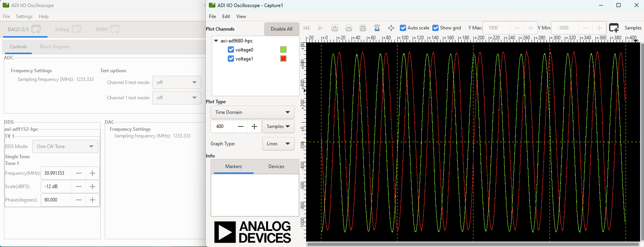This screenshot has width=644, height=247.
Task: Uncheck the voltage0 channel checkbox
Action: [231, 49]
